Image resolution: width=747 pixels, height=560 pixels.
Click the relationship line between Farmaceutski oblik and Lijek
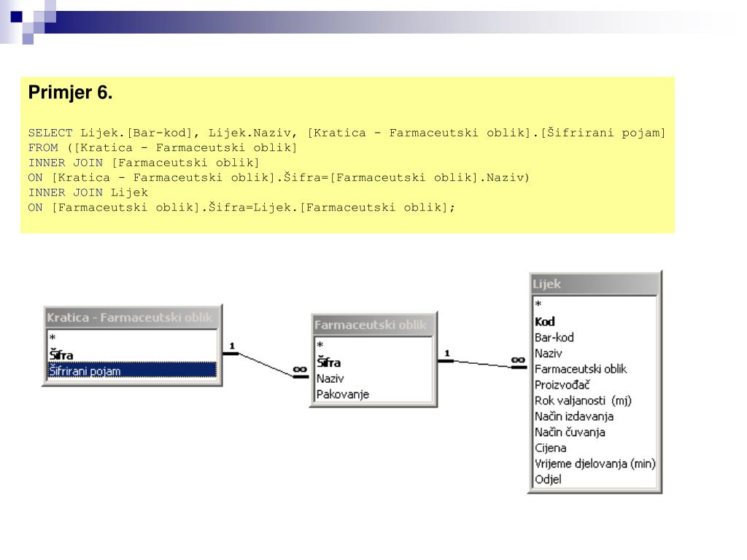(482, 364)
